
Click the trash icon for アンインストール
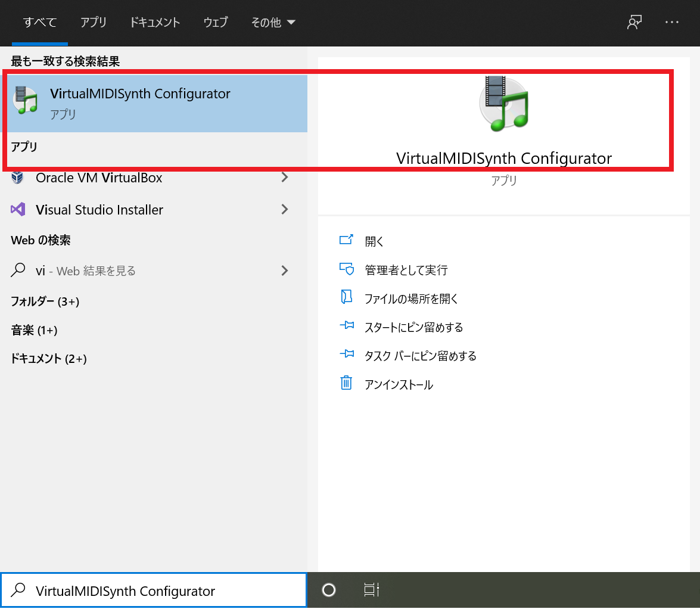pyautogui.click(x=347, y=383)
